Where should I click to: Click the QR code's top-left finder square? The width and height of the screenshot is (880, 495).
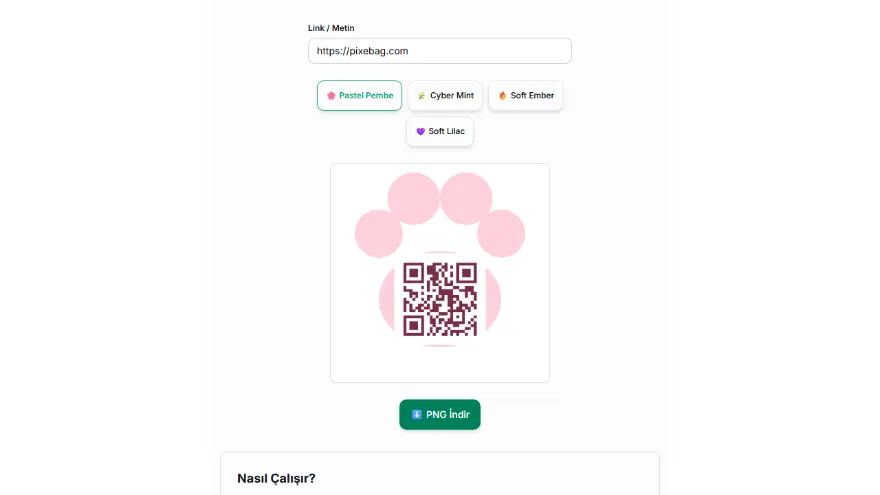click(413, 273)
